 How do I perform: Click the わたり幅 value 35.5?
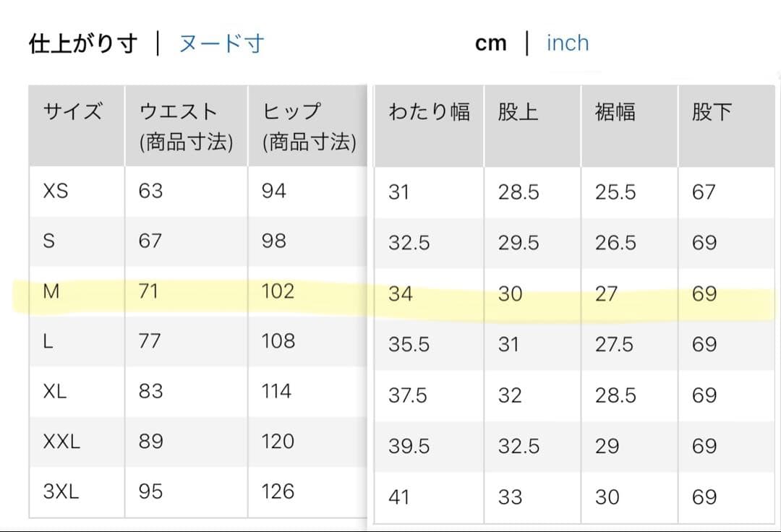[x=409, y=344]
